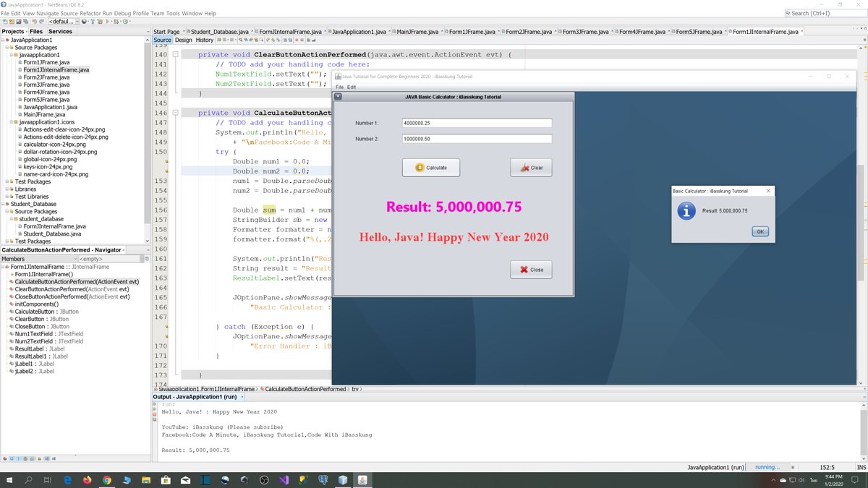Click the Number 2 text field
868x488 pixels.
[x=477, y=139]
